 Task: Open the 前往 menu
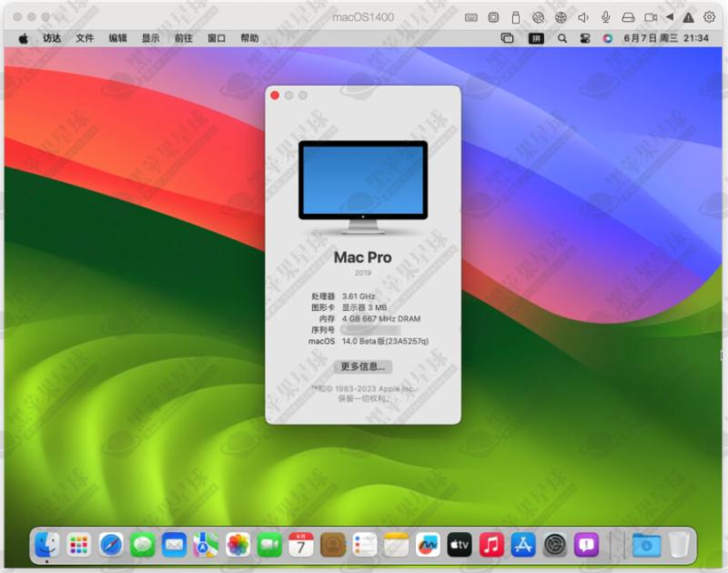[x=184, y=38]
